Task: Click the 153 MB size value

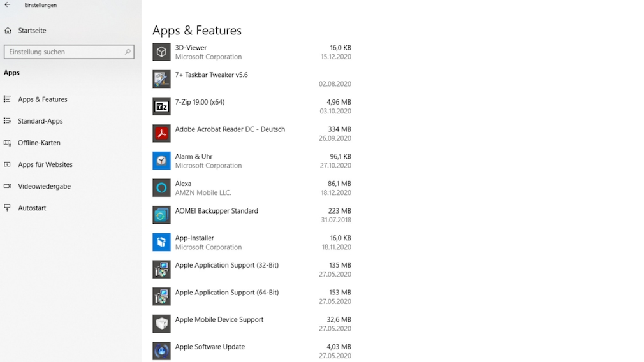Action: click(x=340, y=293)
